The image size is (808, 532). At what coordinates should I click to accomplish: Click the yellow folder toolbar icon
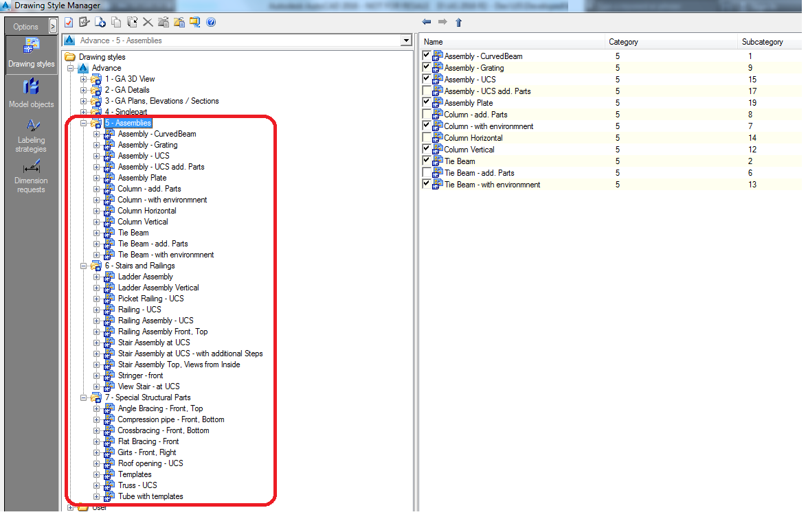point(179,22)
